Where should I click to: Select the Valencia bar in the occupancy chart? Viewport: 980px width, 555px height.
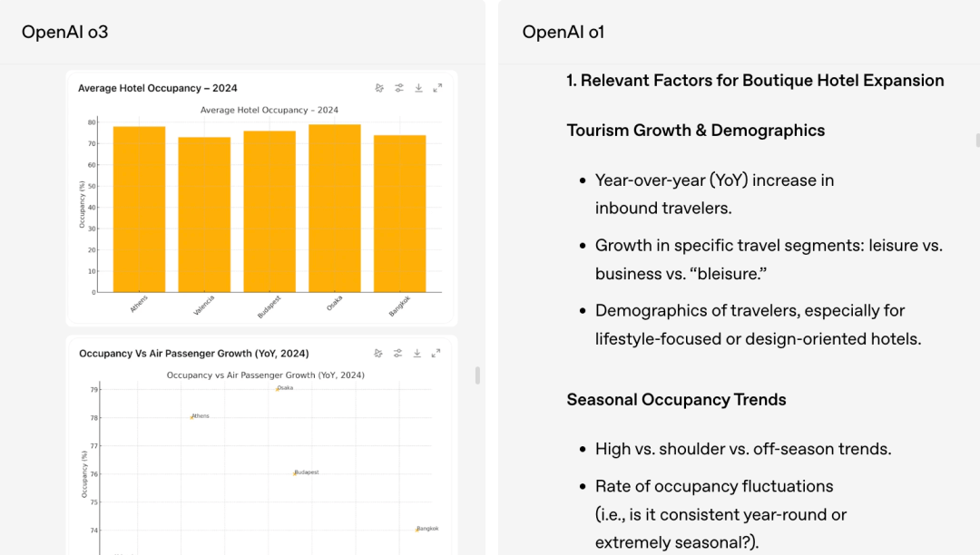[x=204, y=215]
